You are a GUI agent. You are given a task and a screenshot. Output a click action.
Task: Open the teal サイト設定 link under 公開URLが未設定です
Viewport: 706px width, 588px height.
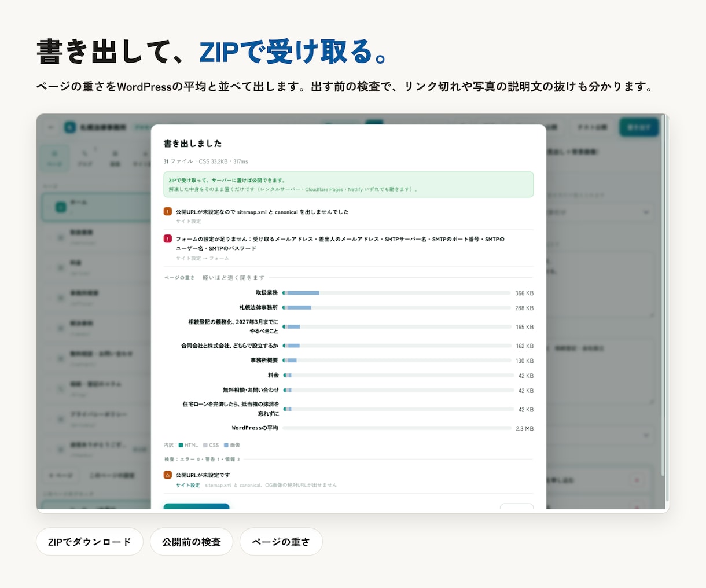coord(188,485)
